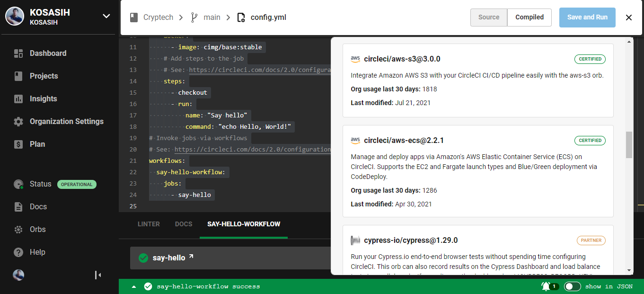Click the workflow success check icon in status bar
The height and width of the screenshot is (294, 644).
coord(148,286)
